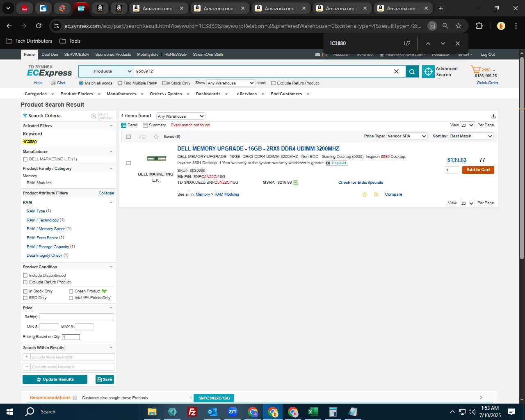Clear the product search box with the X
The width and height of the screenshot is (525, 420).
[x=396, y=71]
